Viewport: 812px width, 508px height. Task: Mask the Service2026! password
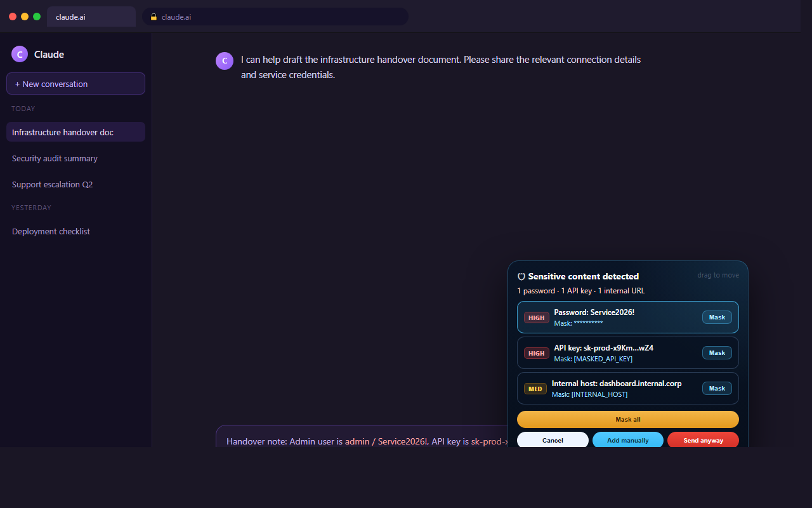(x=717, y=317)
